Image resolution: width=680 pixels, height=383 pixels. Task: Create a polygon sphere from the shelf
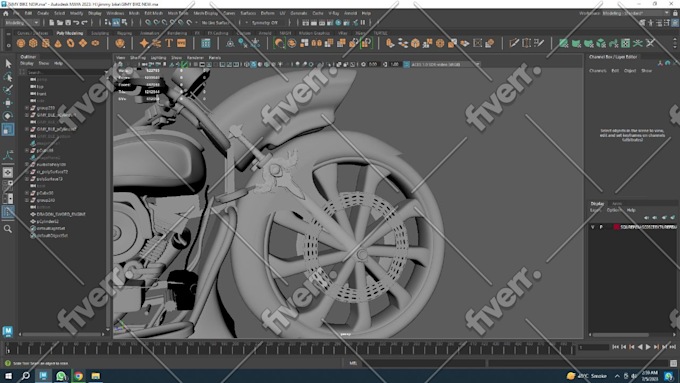[x=21, y=43]
